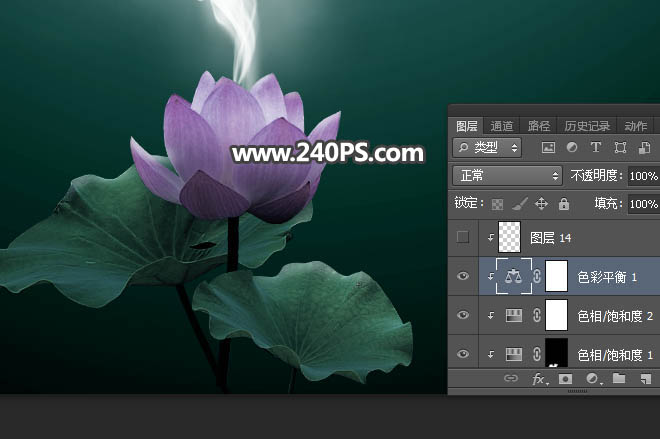
Task: Click the lock transparent pixels icon
Action: pyautogui.click(x=497, y=204)
